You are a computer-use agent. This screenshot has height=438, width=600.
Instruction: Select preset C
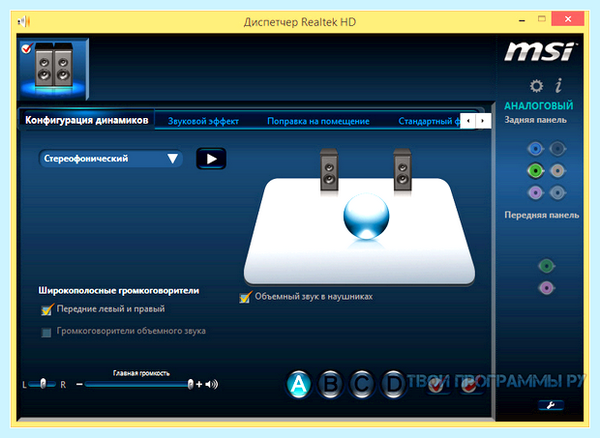coord(361,384)
